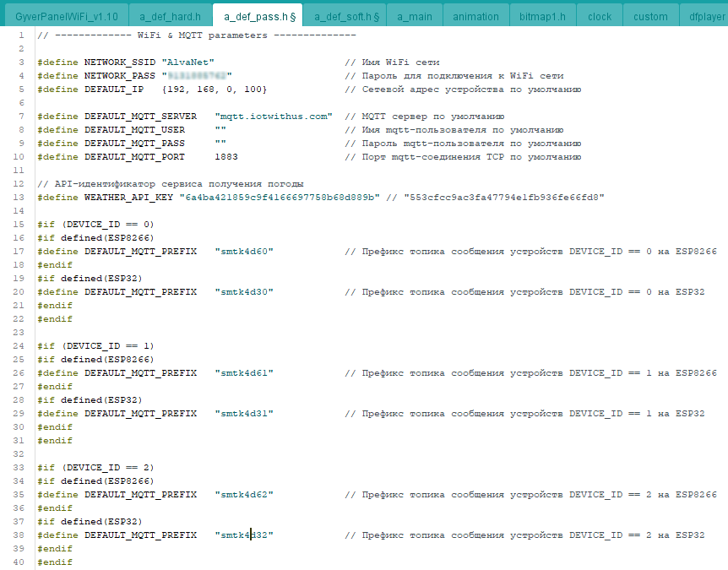Click "#if defined(ESP32)" on line 37

[90, 522]
